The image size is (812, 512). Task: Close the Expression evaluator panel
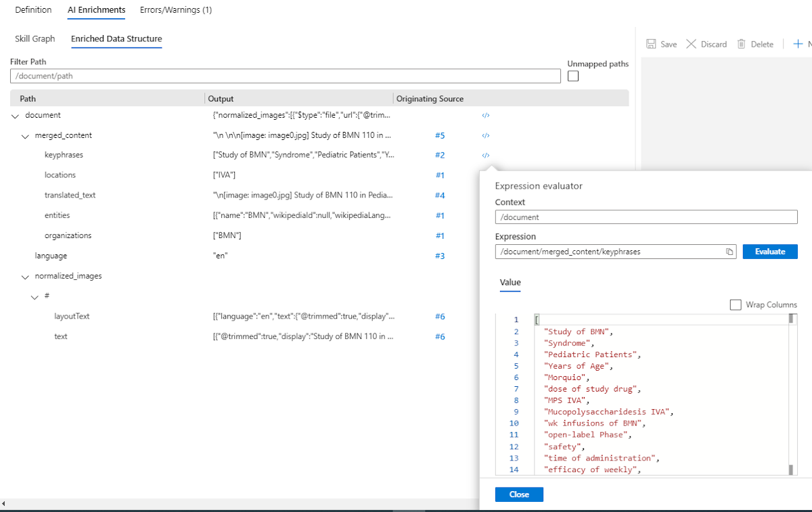tap(519, 494)
